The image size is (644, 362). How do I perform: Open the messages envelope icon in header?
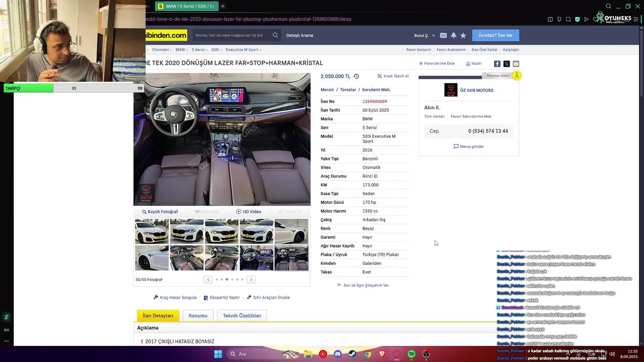tap(443, 35)
